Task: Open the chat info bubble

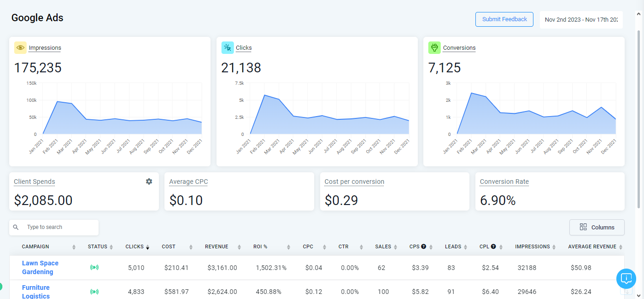Action: (626, 278)
